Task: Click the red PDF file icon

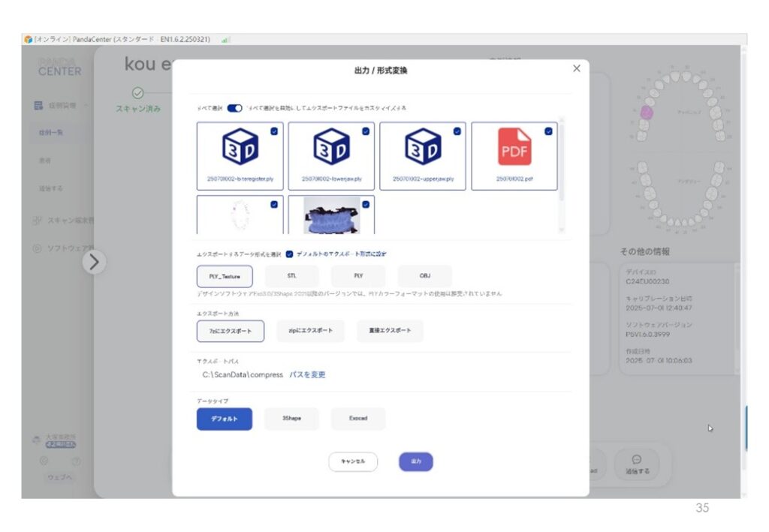Action: click(x=514, y=147)
